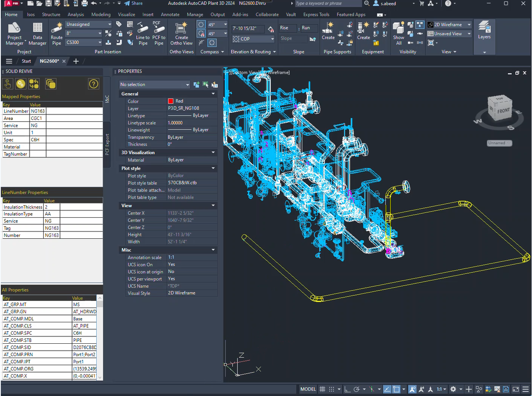Open the No selection dropdown

click(155, 84)
